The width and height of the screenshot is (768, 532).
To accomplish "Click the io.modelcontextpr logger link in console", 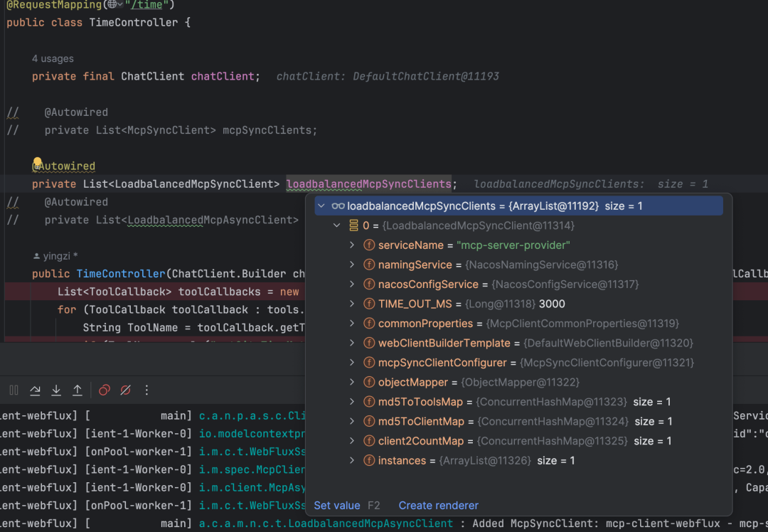I will pyautogui.click(x=252, y=434).
